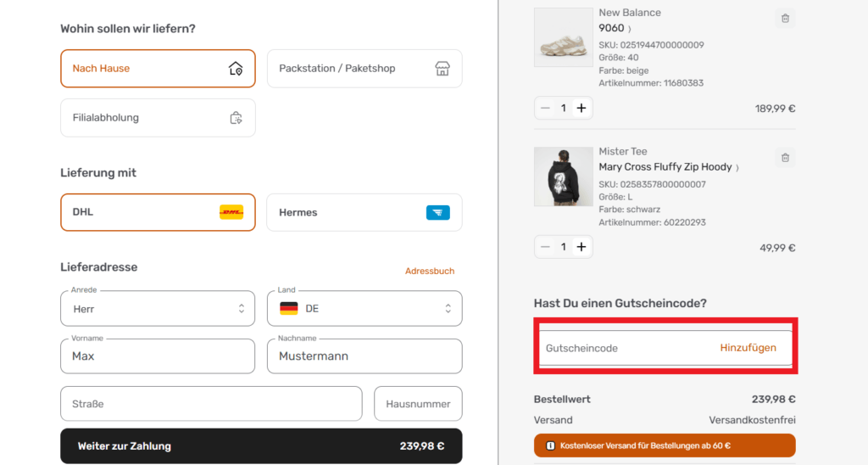The width and height of the screenshot is (868, 465).
Task: Select Hermes as shipping carrier
Action: (364, 212)
